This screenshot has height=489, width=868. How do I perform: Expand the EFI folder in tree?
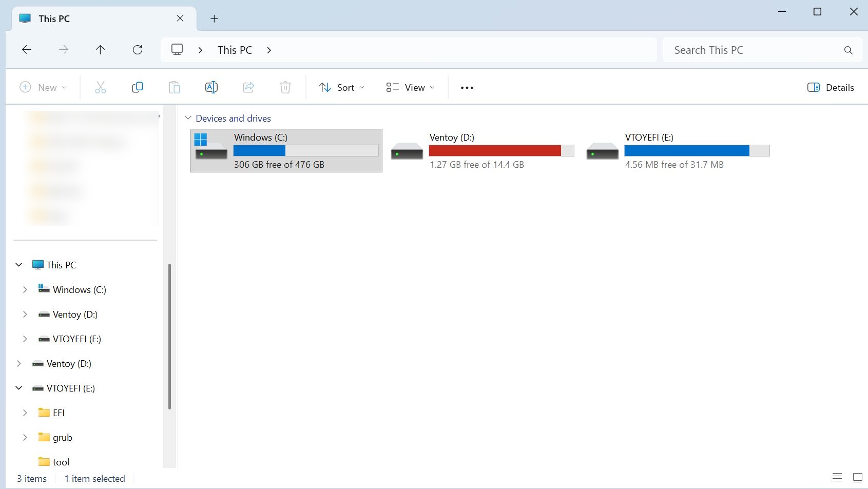pyautogui.click(x=25, y=413)
